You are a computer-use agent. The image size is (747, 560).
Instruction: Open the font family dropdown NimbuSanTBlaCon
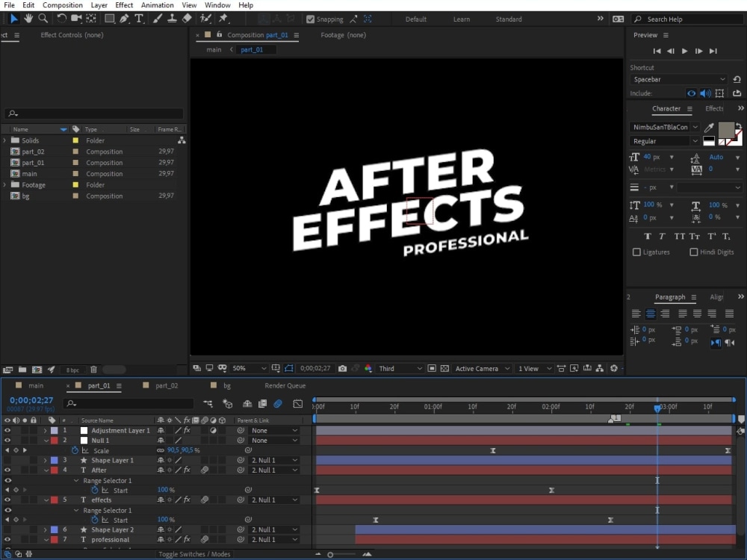[x=665, y=127]
